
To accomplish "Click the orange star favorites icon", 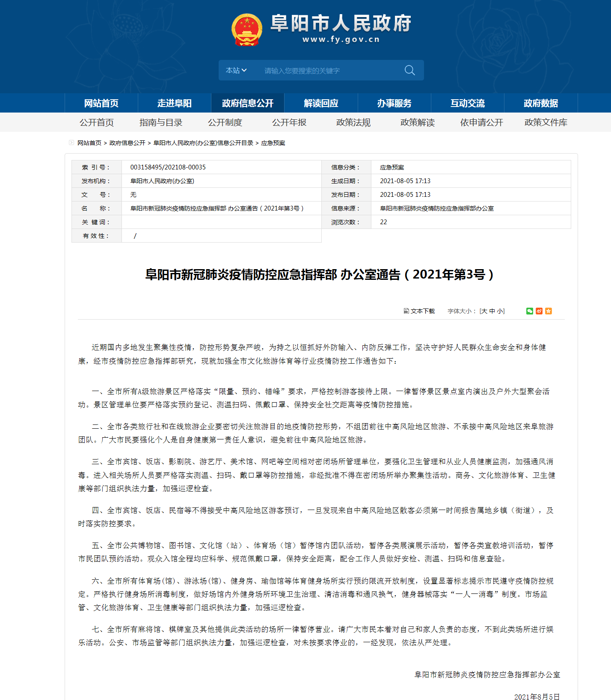I will point(549,311).
